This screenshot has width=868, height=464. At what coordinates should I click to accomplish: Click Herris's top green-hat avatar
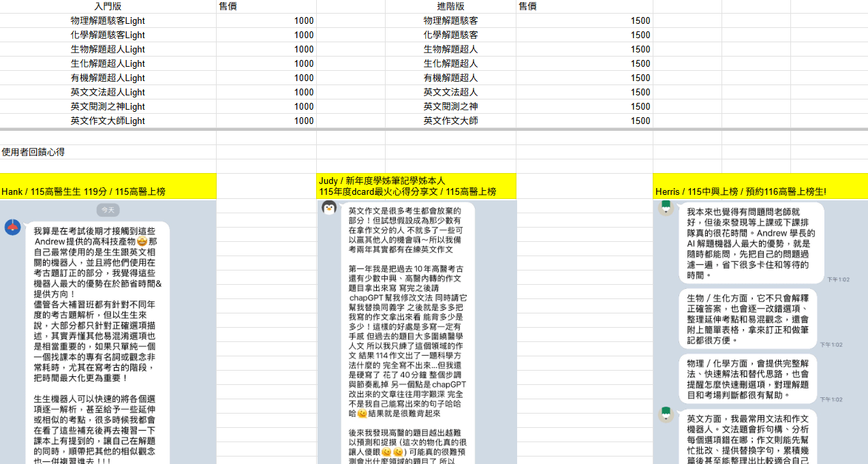pyautogui.click(x=666, y=208)
